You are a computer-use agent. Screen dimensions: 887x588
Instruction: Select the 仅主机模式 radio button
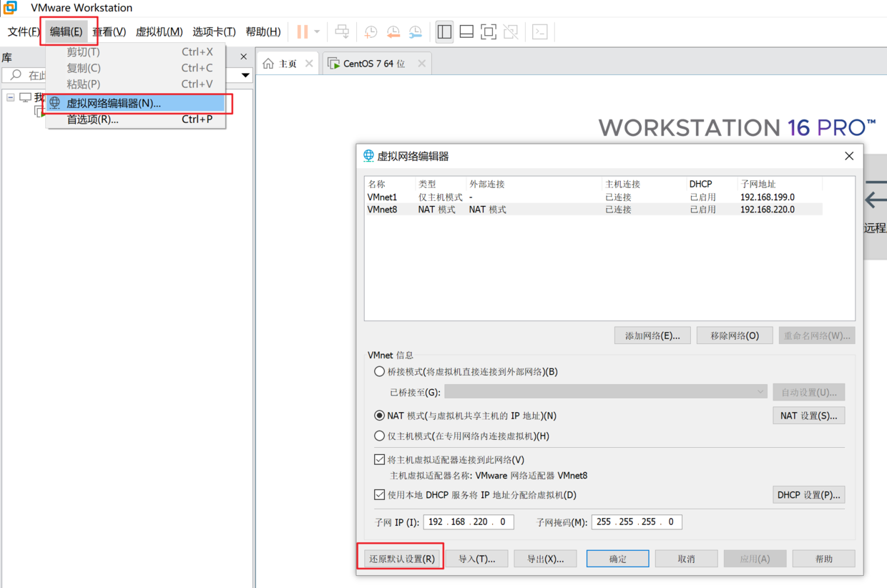tap(380, 436)
